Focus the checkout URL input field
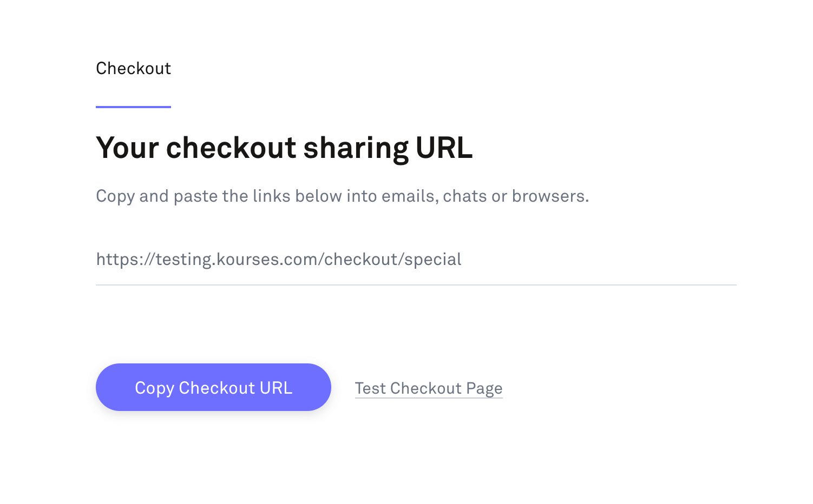Image resolution: width=813 pixels, height=504 pixels. 416,260
